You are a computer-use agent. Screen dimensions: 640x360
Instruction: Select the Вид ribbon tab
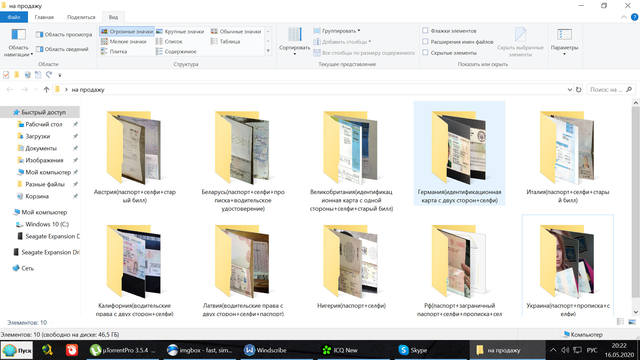coord(113,17)
